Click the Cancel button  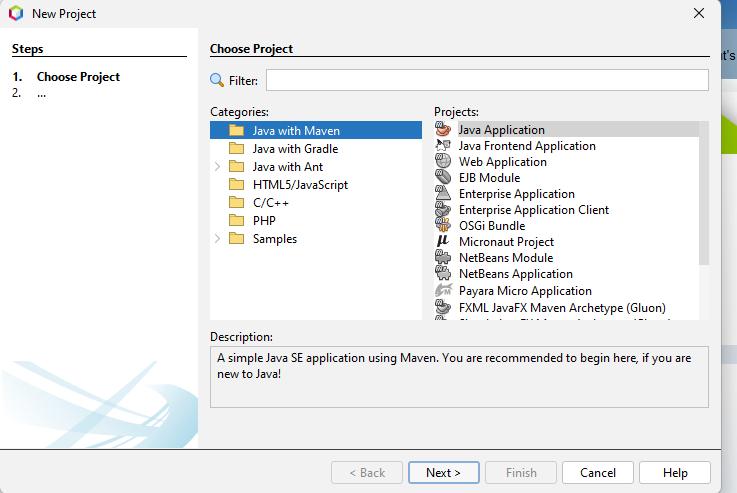(597, 472)
